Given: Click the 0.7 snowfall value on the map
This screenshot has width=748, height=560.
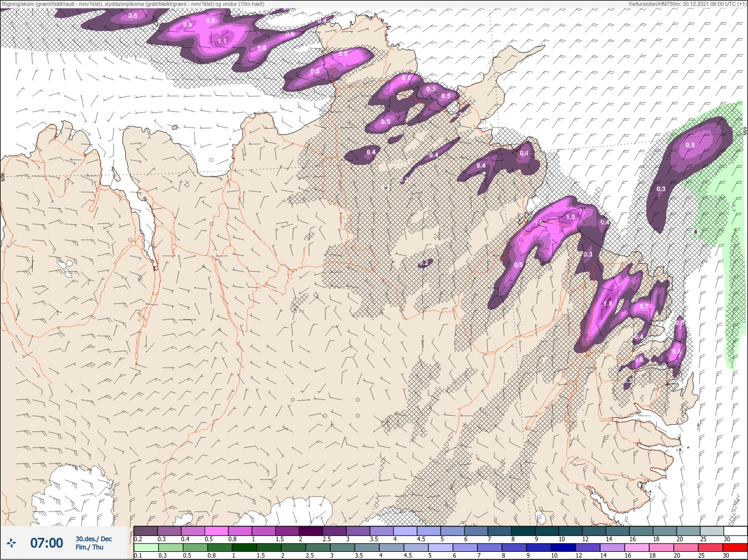Looking at the screenshot, I should [x=644, y=306].
